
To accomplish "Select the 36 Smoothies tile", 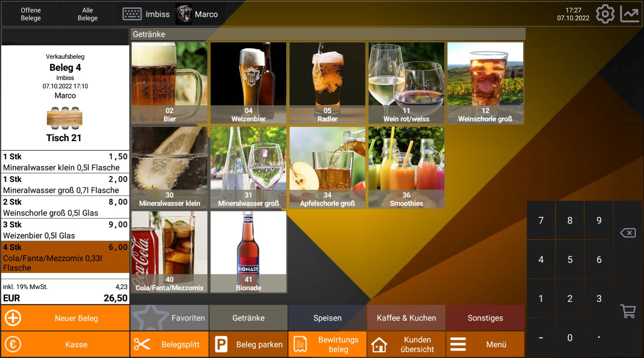I will pyautogui.click(x=406, y=168).
